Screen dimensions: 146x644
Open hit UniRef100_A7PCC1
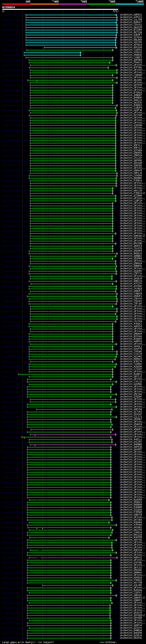131,17
